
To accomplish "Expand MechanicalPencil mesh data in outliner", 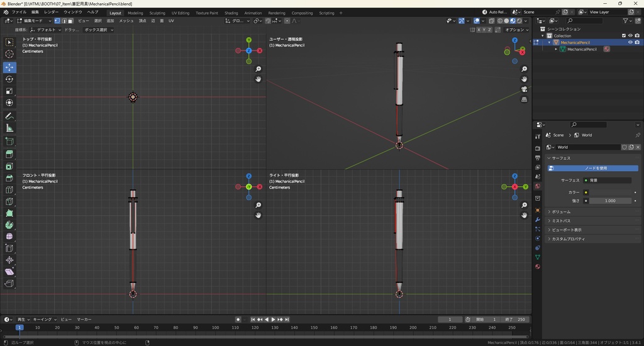I will coord(556,49).
